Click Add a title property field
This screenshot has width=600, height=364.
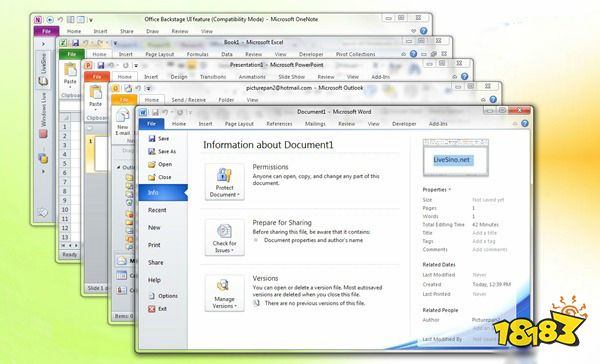(x=484, y=233)
